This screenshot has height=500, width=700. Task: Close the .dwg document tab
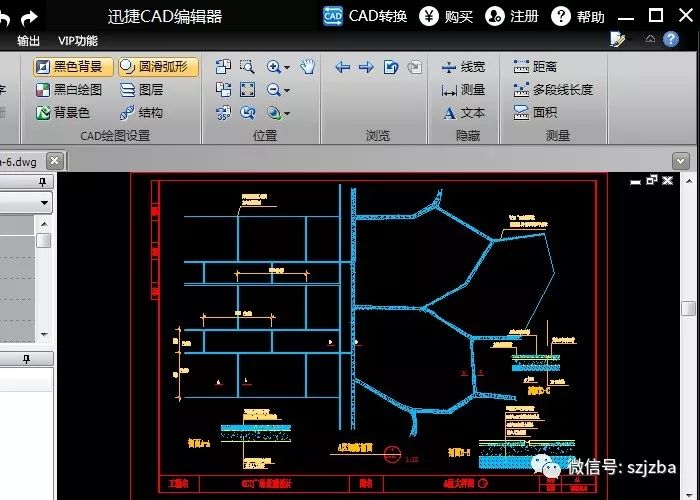tap(54, 160)
